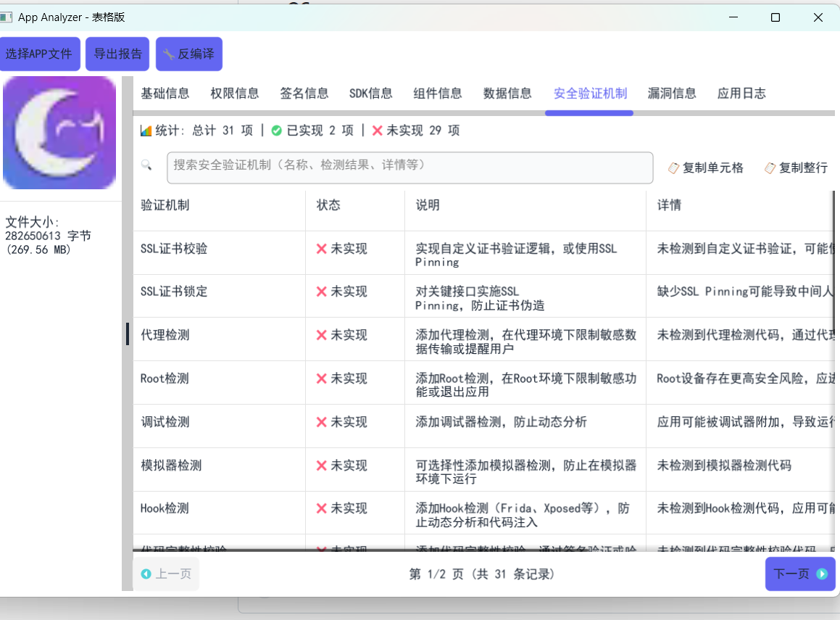This screenshot has width=840, height=620.
Task: Click the red X status icon for Hook检测
Action: [321, 508]
